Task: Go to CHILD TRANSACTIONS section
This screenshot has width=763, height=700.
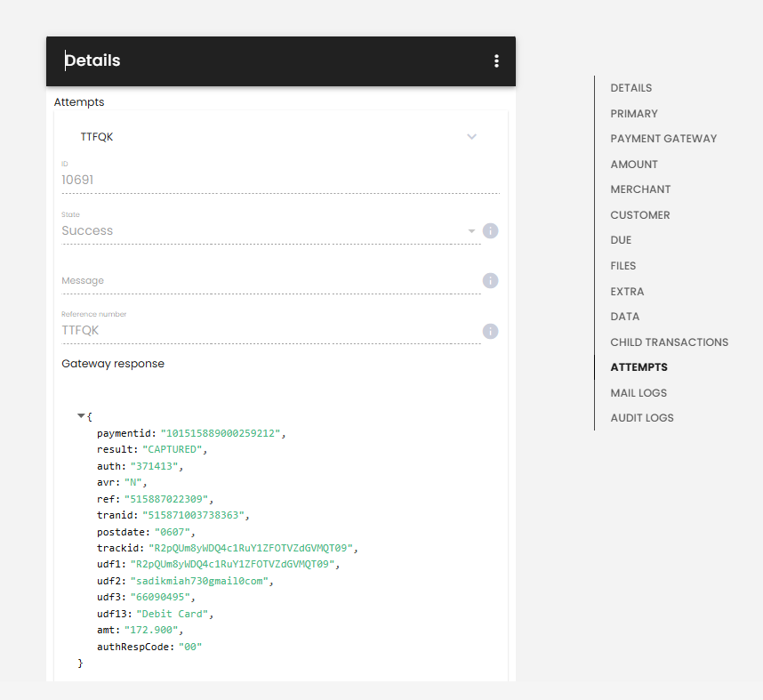Action: click(669, 342)
